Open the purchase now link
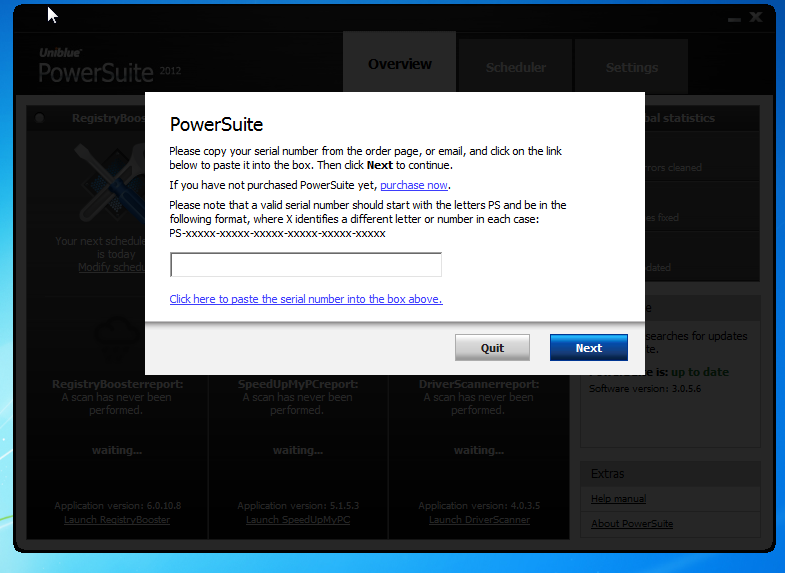 pos(414,185)
